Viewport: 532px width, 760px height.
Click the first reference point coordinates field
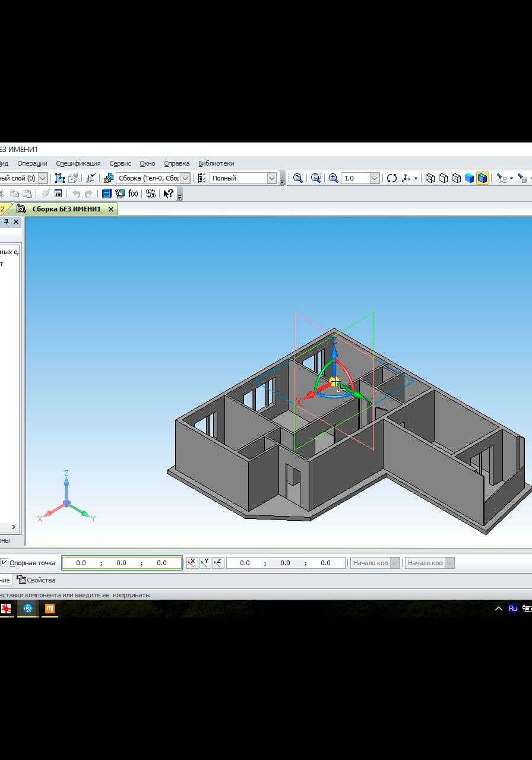[x=122, y=563]
